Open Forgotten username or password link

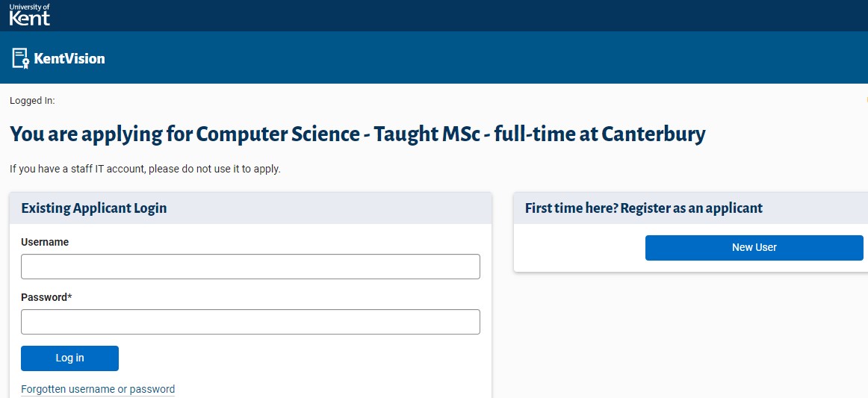pos(98,389)
